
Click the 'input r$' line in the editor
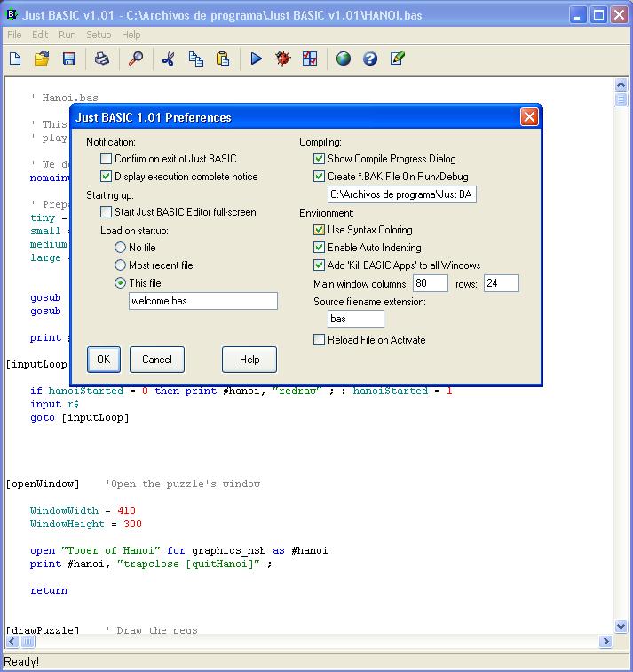[x=54, y=404]
